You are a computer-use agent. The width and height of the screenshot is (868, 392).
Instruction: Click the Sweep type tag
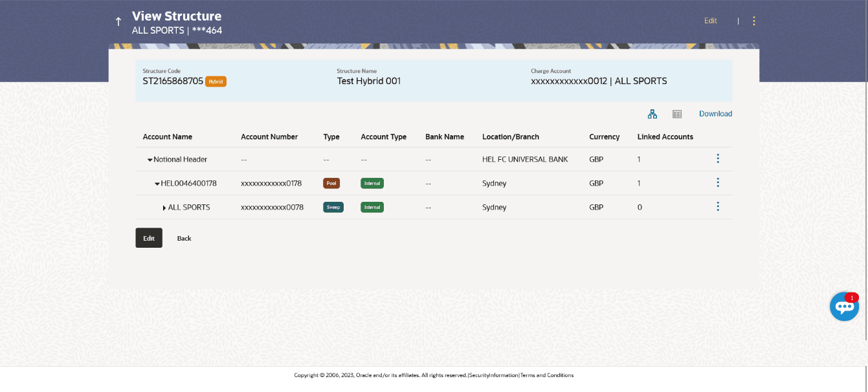point(333,208)
